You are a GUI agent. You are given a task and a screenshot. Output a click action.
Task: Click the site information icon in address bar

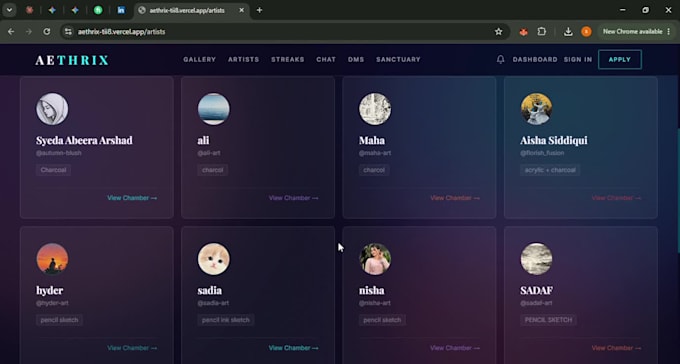click(x=68, y=32)
